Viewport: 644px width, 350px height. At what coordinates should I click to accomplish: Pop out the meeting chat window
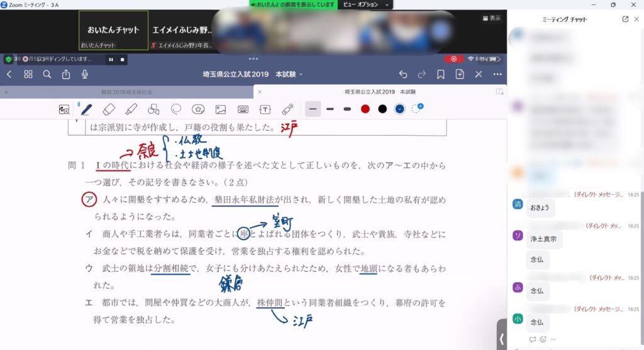625,19
